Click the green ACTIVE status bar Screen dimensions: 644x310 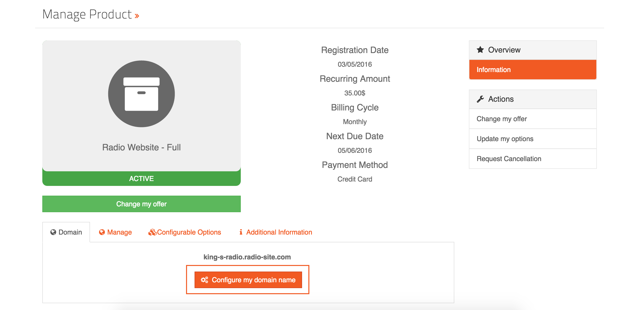(141, 178)
